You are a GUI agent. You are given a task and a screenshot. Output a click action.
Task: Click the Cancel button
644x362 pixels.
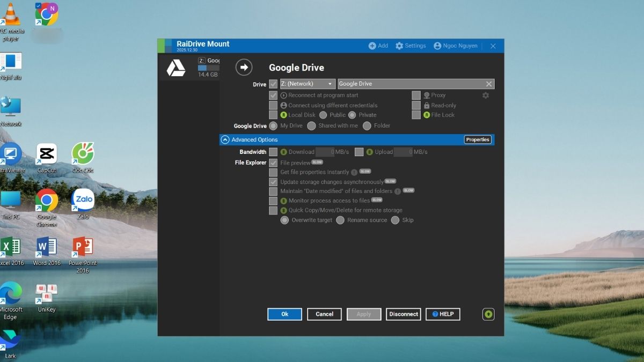pos(324,314)
